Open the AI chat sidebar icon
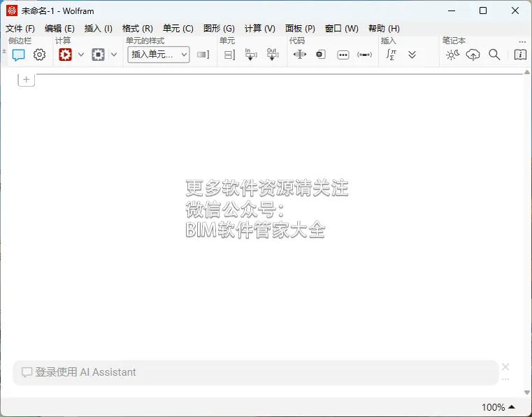Viewport: 532px width, 417px height. [x=18, y=55]
